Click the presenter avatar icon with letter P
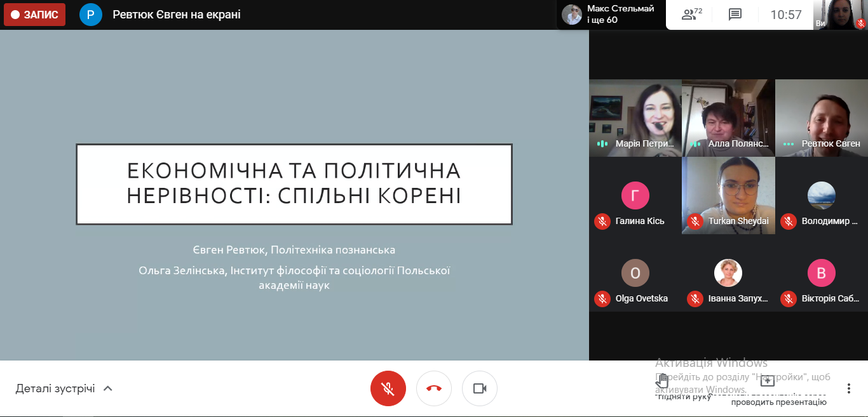 [x=91, y=15]
